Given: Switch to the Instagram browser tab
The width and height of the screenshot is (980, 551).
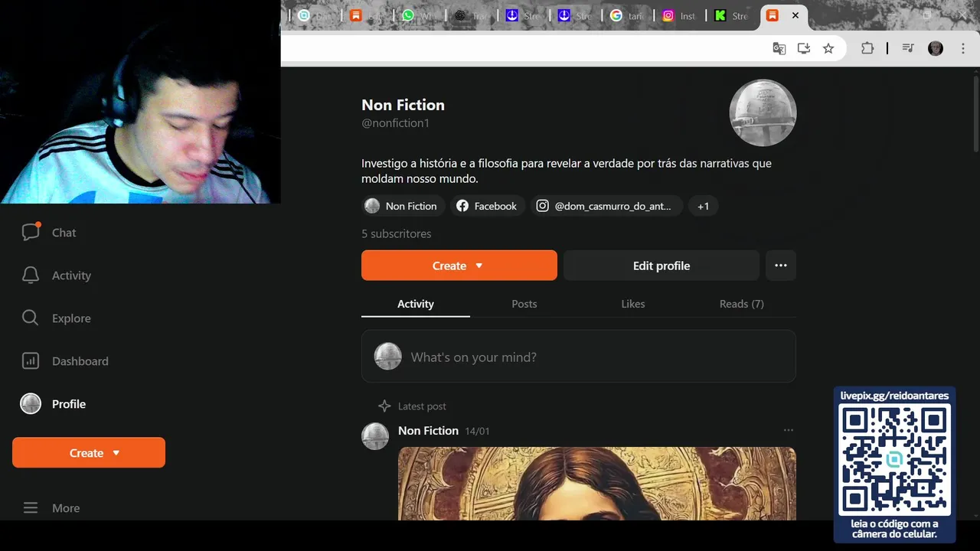Looking at the screenshot, I should click(x=679, y=15).
